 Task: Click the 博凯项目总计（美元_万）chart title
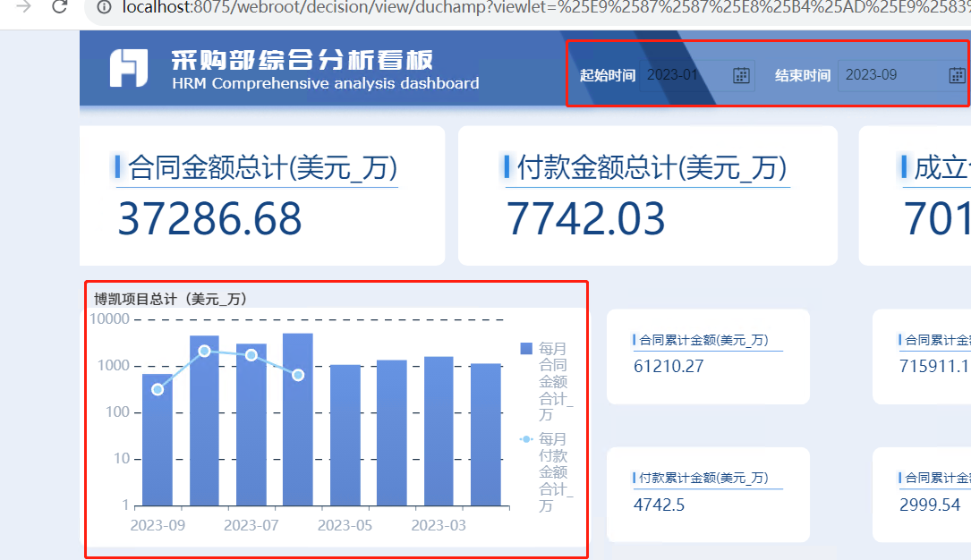[171, 300]
